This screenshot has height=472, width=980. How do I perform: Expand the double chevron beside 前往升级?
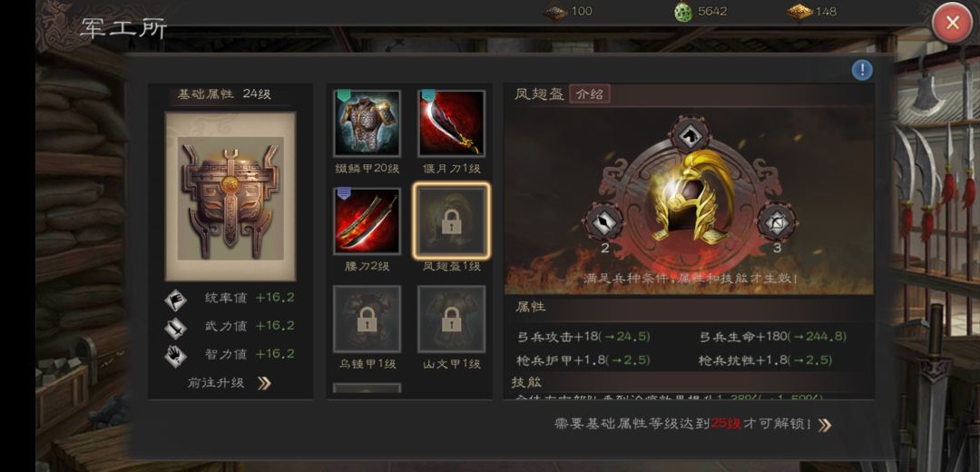(x=264, y=383)
